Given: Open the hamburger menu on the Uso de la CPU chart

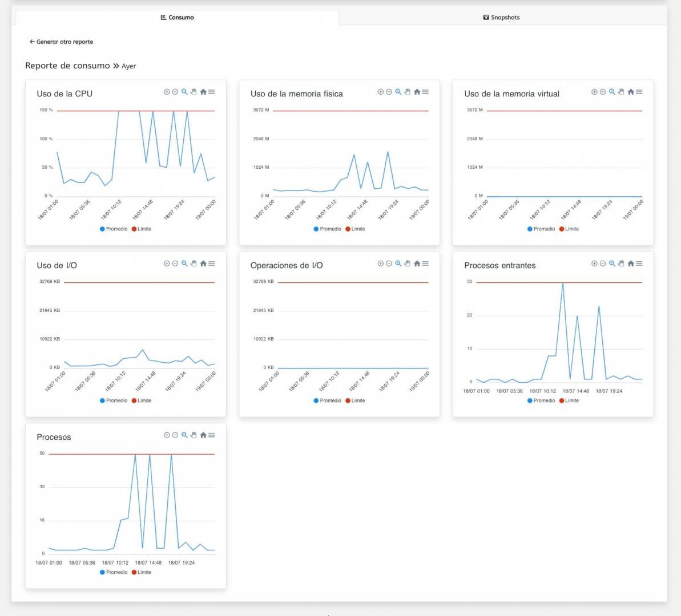Looking at the screenshot, I should pos(212,92).
